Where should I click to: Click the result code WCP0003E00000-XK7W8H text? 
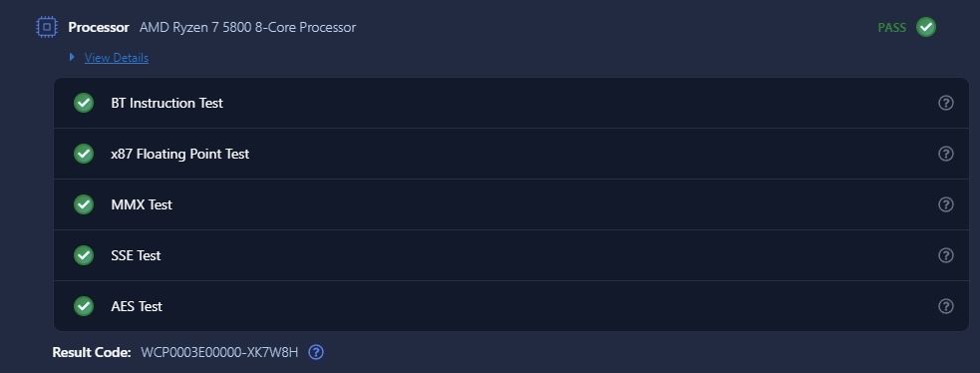point(219,352)
